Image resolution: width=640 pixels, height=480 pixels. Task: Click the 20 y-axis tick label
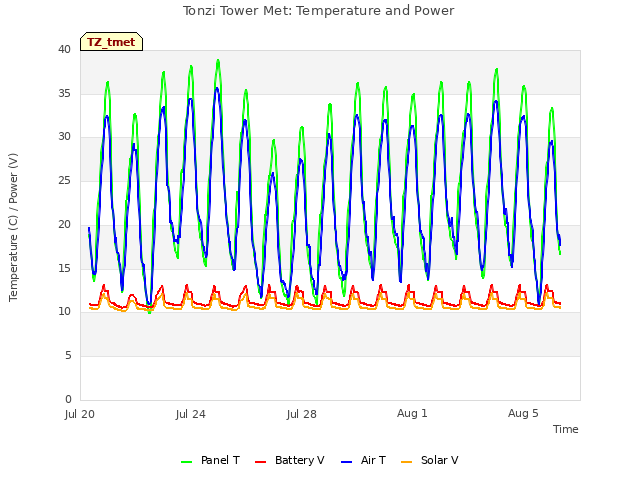coord(64,224)
